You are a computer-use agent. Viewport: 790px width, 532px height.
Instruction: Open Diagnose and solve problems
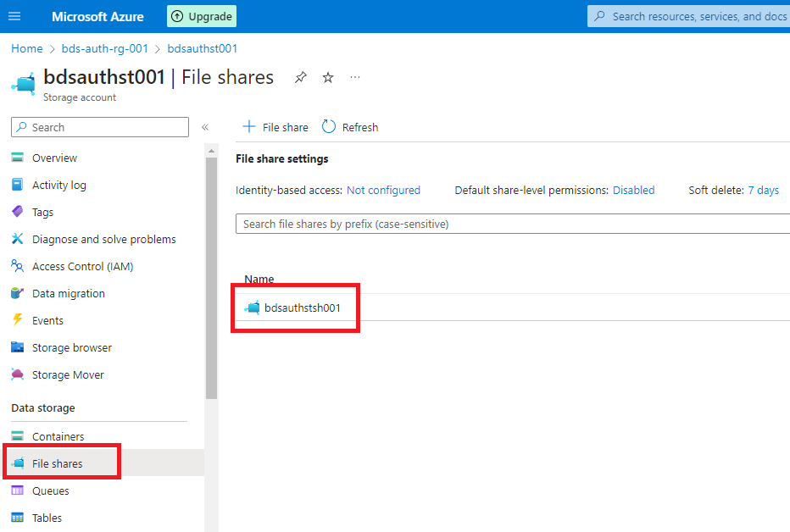[x=103, y=240]
